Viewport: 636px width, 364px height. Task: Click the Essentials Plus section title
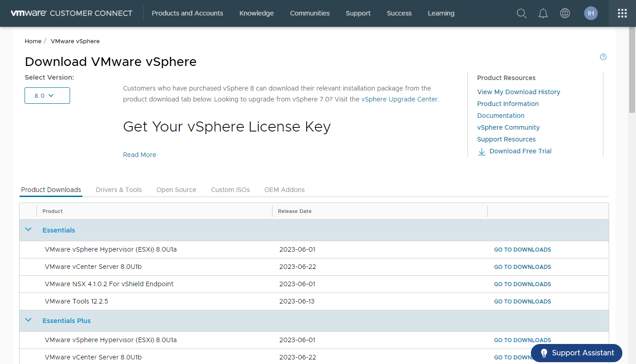coord(66,321)
